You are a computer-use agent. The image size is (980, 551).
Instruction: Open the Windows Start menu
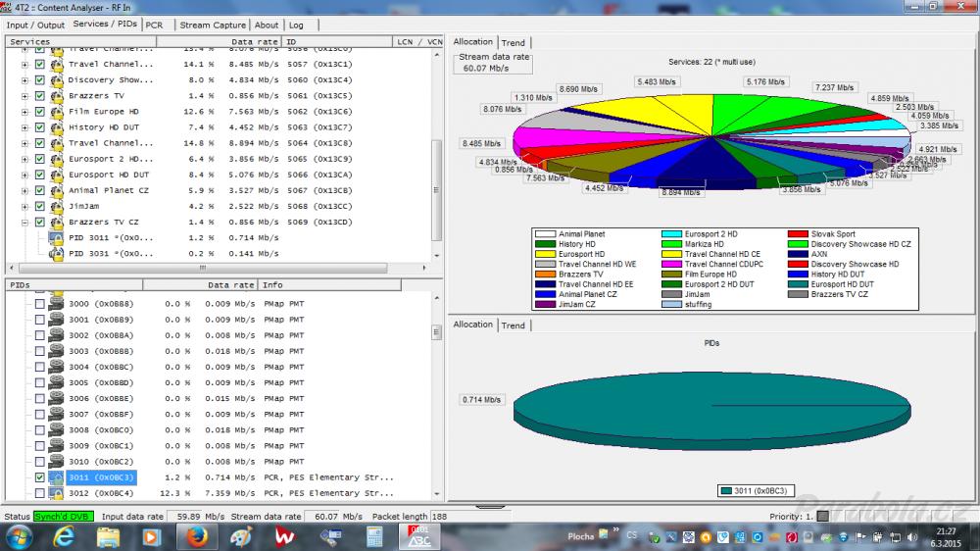19,537
